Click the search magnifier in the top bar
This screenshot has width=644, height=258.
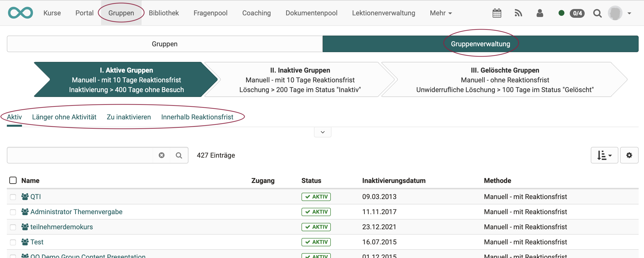click(x=597, y=13)
